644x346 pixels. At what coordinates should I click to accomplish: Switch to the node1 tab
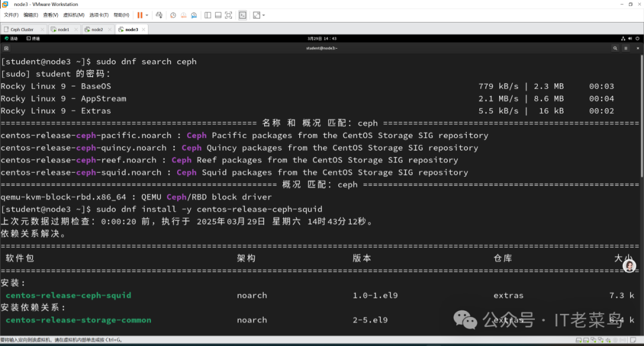point(63,30)
